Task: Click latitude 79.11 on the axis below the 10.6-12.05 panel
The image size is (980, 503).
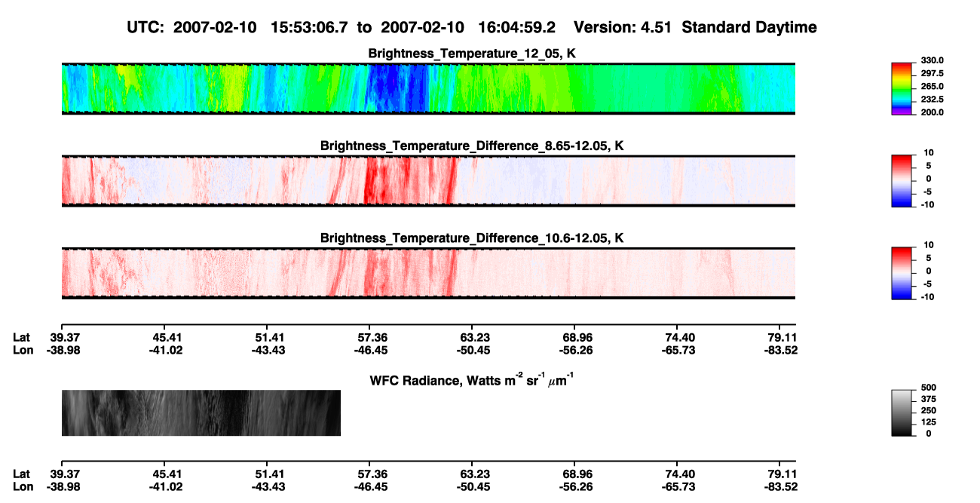Action: [x=783, y=337]
